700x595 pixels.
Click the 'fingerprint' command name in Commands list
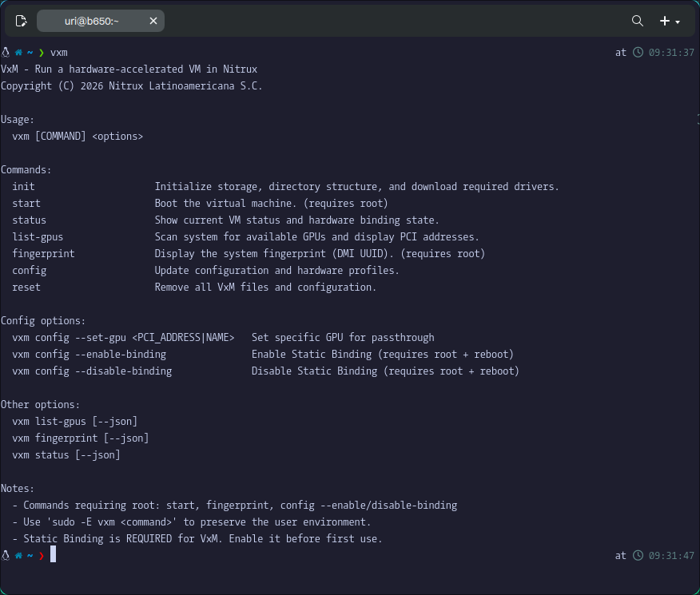coord(43,254)
